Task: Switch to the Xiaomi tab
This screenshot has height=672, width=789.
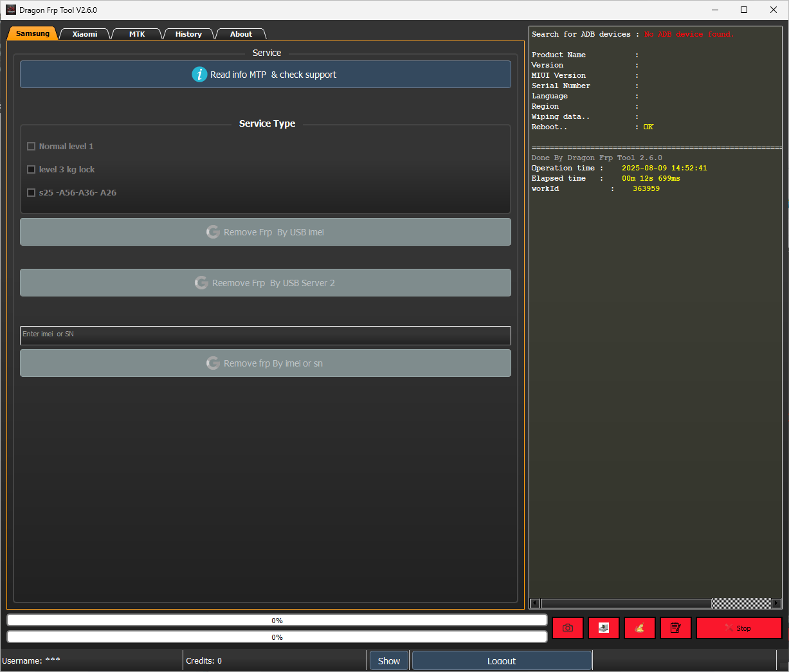Action: pos(85,34)
